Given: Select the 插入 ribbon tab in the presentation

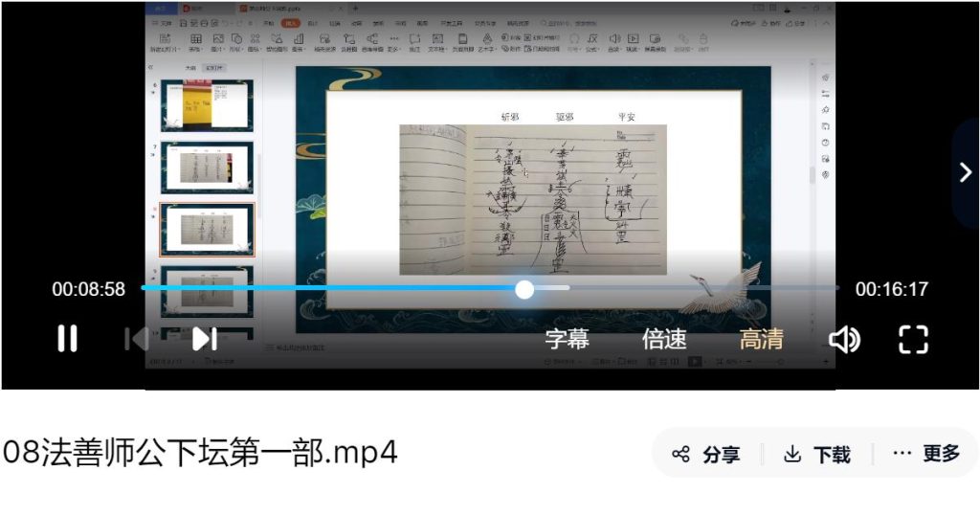Looking at the screenshot, I should [291, 22].
